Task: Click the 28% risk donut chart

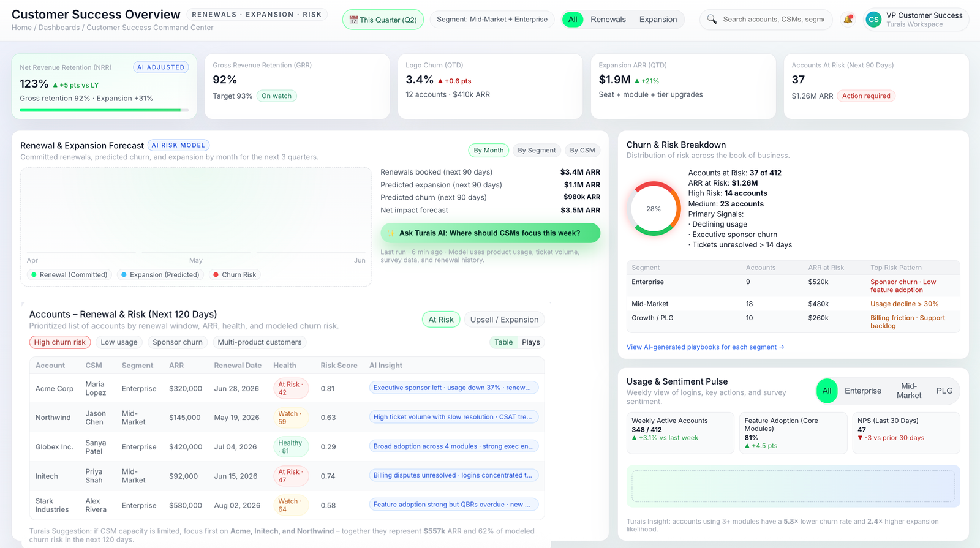Action: click(654, 209)
